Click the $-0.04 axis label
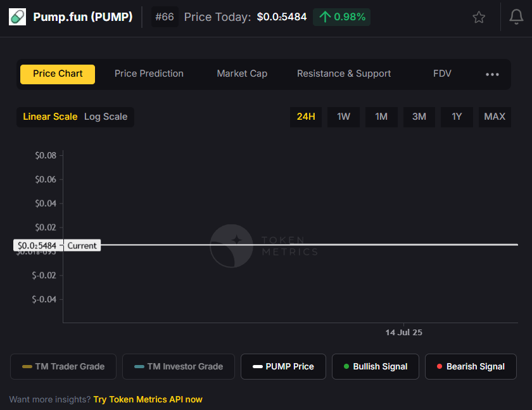 coord(44,299)
